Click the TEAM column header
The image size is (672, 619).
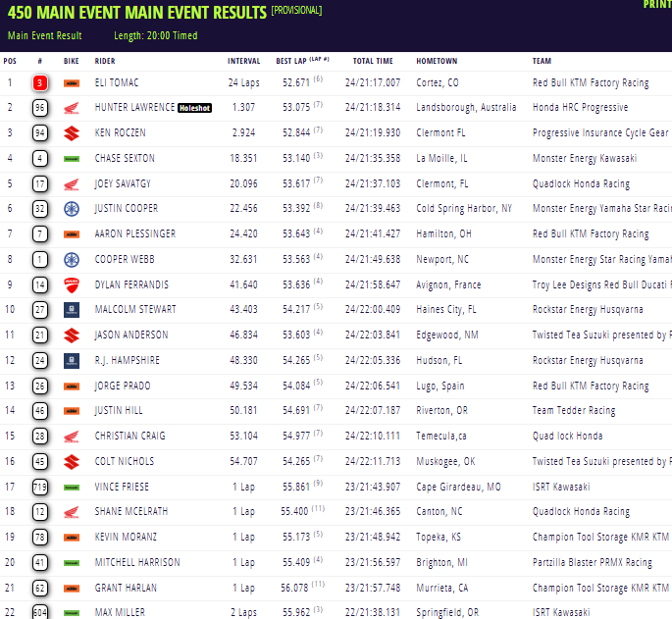coord(542,61)
